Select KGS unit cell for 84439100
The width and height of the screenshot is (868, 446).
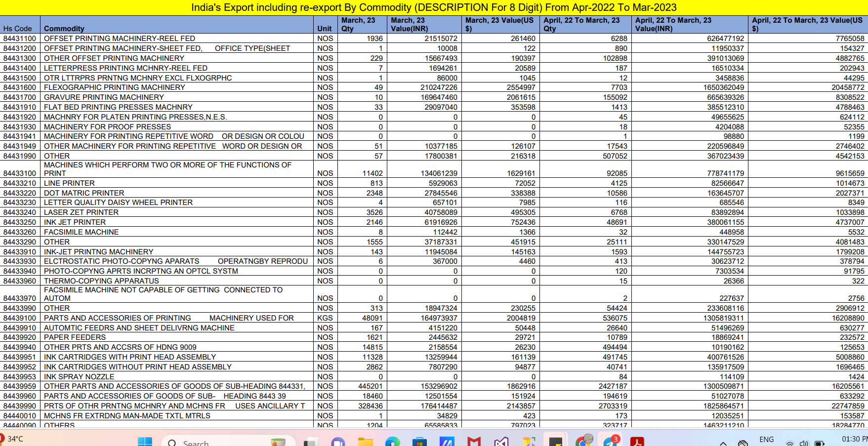325,318
